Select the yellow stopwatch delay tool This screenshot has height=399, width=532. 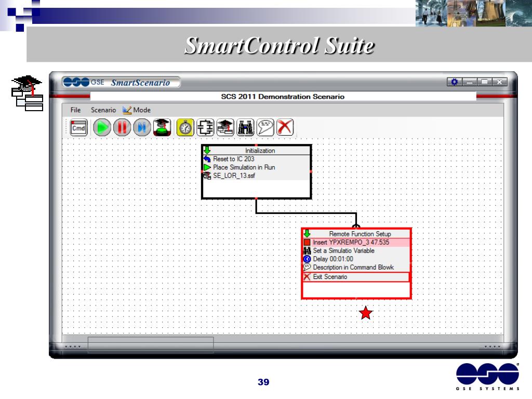pos(185,128)
